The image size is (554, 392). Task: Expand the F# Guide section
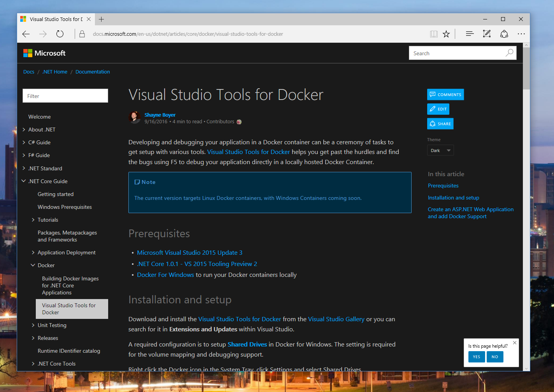pos(24,155)
